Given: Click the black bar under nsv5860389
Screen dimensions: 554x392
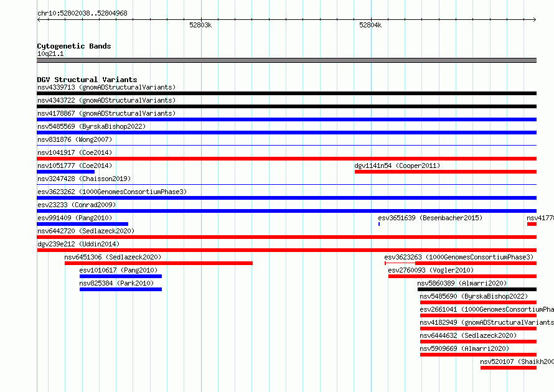Looking at the screenshot, I should coord(477,289).
